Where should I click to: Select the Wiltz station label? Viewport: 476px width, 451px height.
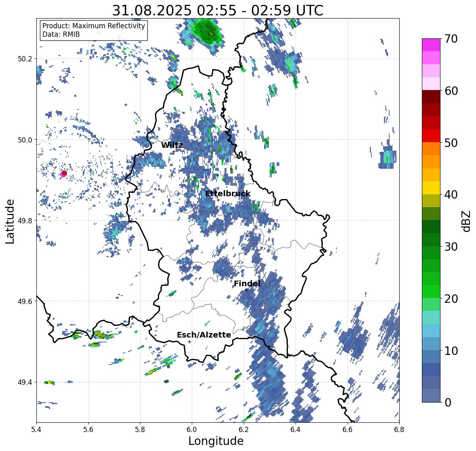click(x=172, y=145)
